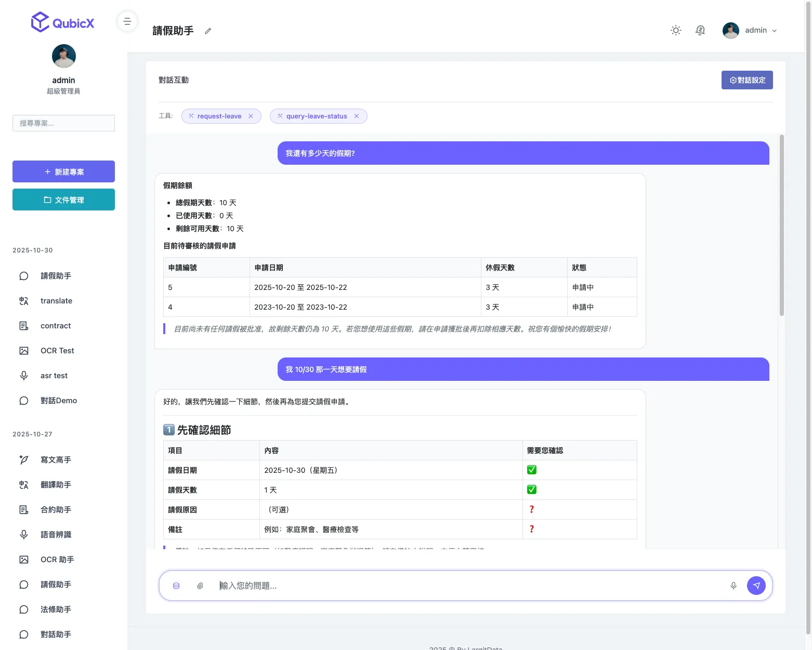Screen dimensions: 812x650
Task: Click the theme sun icon in the top bar
Action: pos(675,30)
